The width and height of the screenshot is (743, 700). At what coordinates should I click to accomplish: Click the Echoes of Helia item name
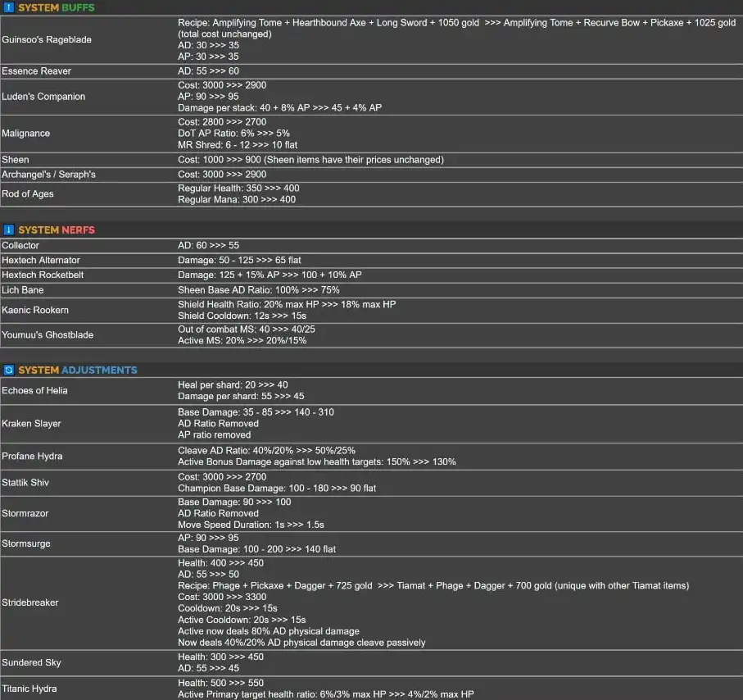tap(34, 391)
